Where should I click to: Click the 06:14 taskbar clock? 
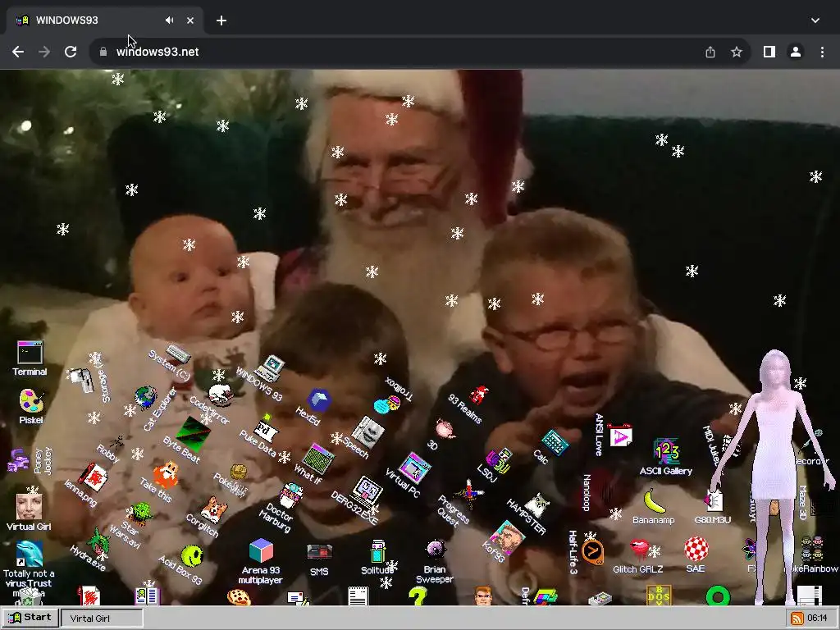tap(817, 618)
